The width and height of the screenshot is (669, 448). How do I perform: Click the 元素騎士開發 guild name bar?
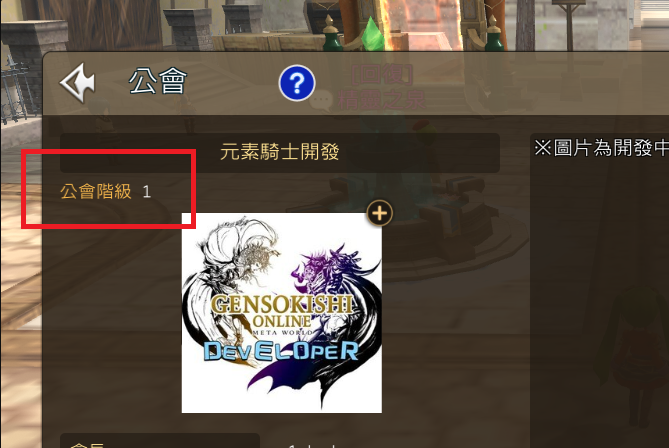click(x=280, y=152)
